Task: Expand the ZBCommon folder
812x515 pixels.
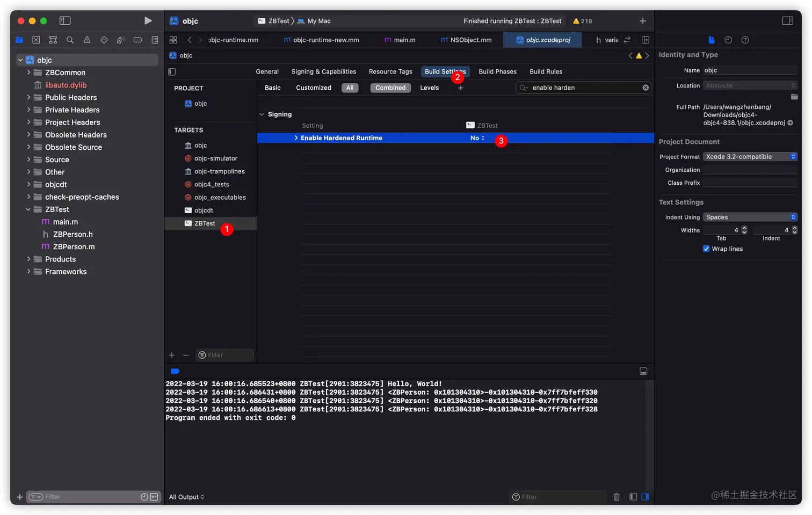Action: [28, 72]
